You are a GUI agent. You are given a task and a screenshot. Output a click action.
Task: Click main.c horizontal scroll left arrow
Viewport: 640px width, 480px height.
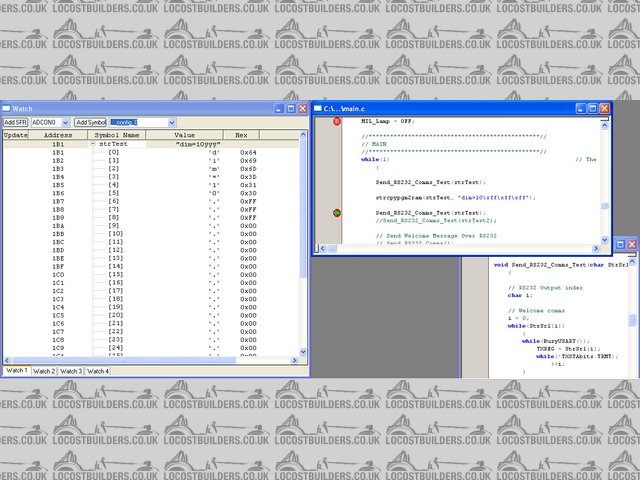pyautogui.click(x=323, y=248)
